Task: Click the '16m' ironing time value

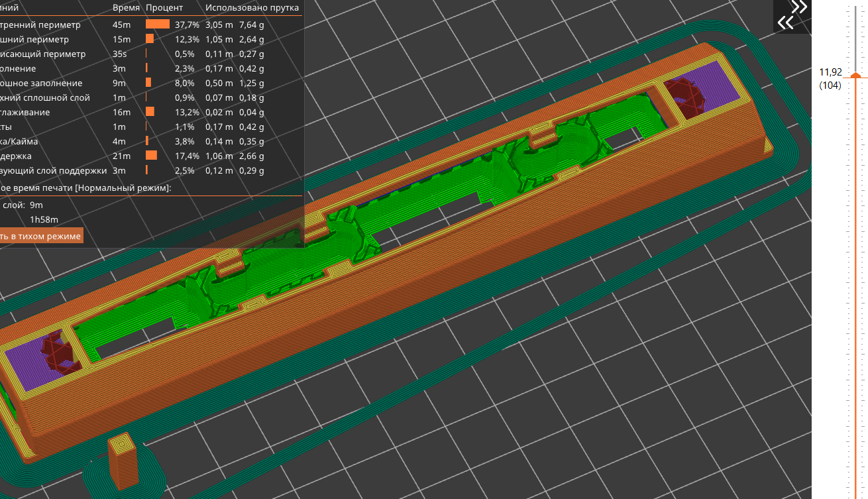Action: (122, 112)
